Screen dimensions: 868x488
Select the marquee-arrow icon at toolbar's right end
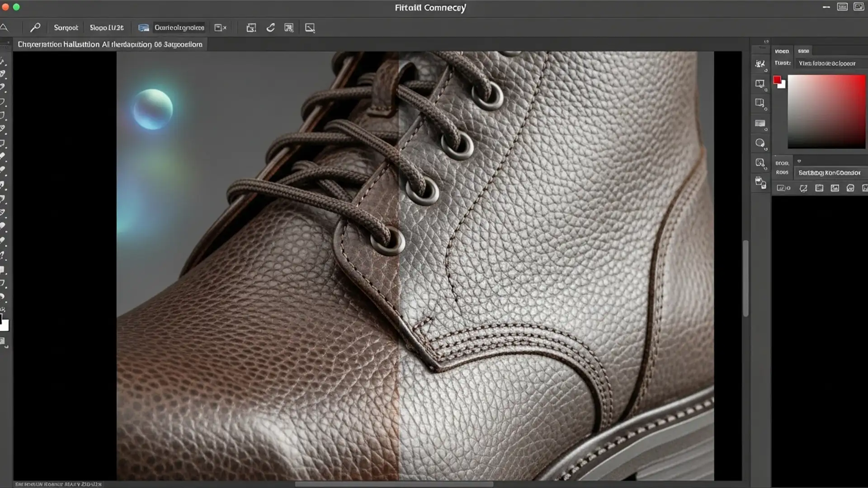[x=310, y=28]
